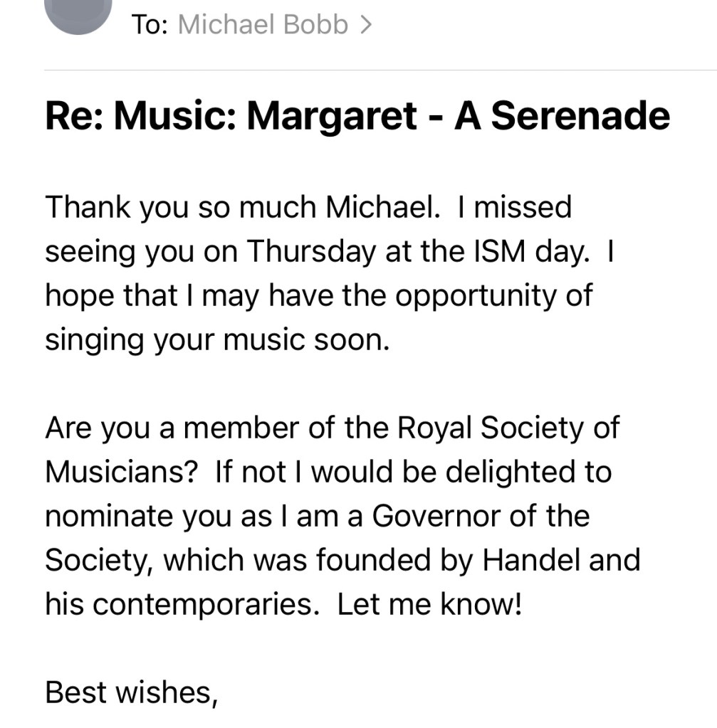Tap recipient name Michael Bobb
The height and width of the screenshot is (728, 717).
(263, 25)
